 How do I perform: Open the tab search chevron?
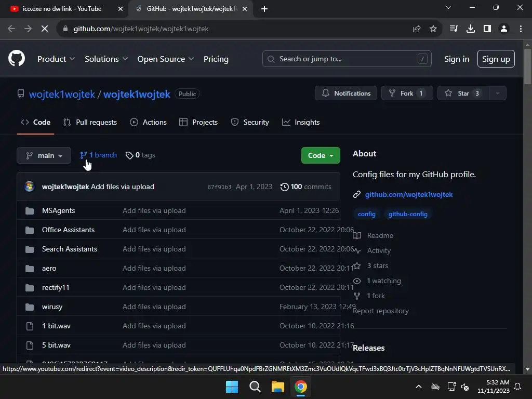coord(448,7)
